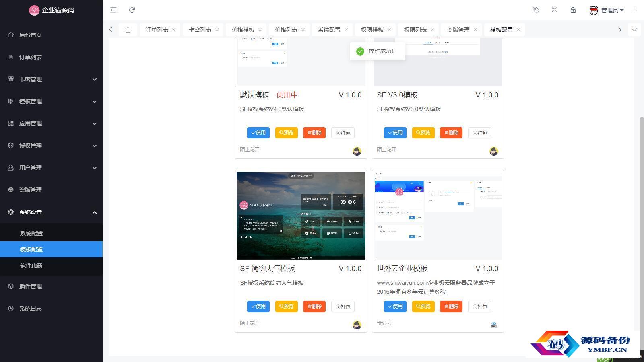This screenshot has width=644, height=362.
Task: Switch to 价格模板 tab
Action: (243, 30)
